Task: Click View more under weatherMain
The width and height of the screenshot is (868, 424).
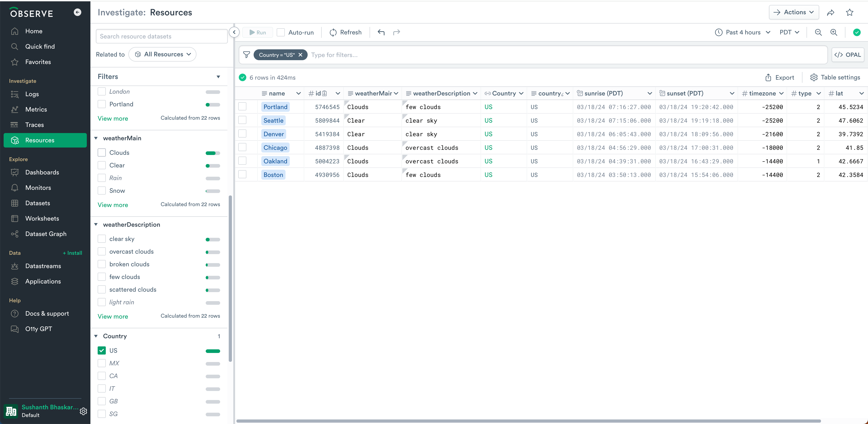Action: 113,205
